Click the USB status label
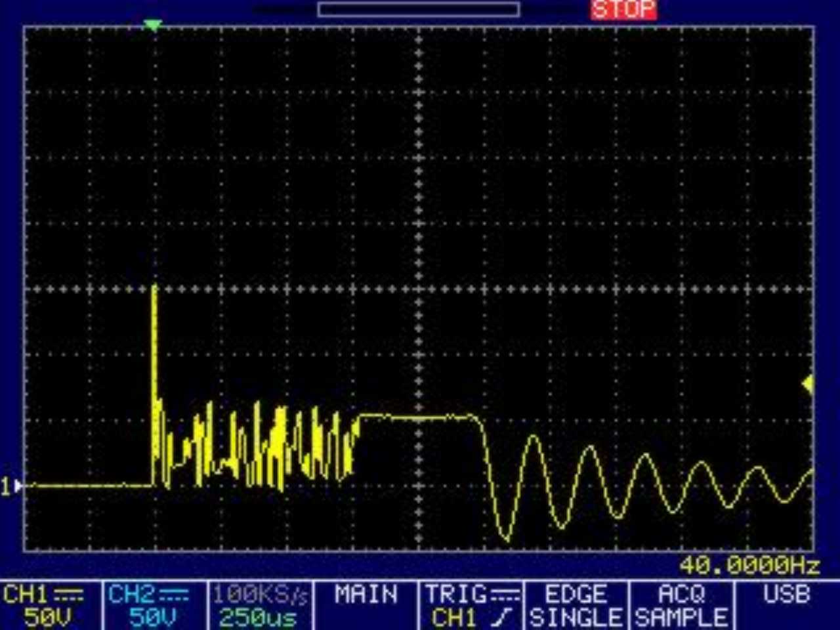The image size is (840, 630). [x=786, y=595]
